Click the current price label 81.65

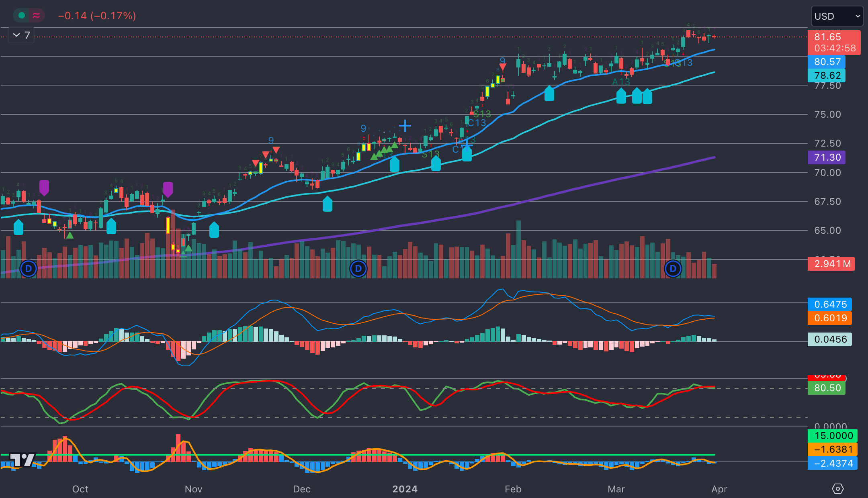coord(828,37)
